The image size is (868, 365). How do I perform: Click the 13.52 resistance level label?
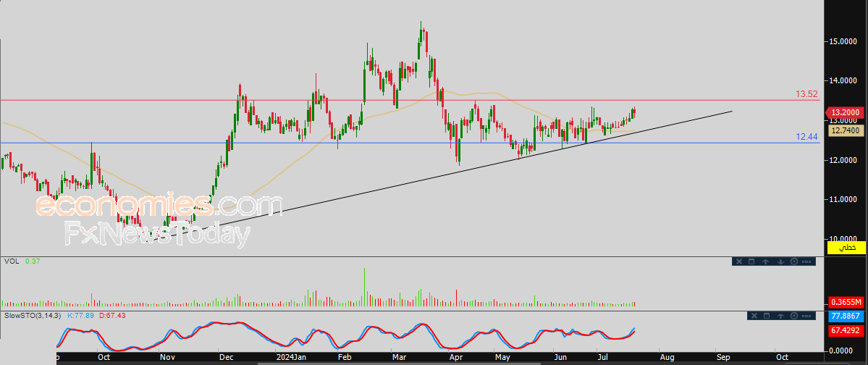click(x=806, y=94)
